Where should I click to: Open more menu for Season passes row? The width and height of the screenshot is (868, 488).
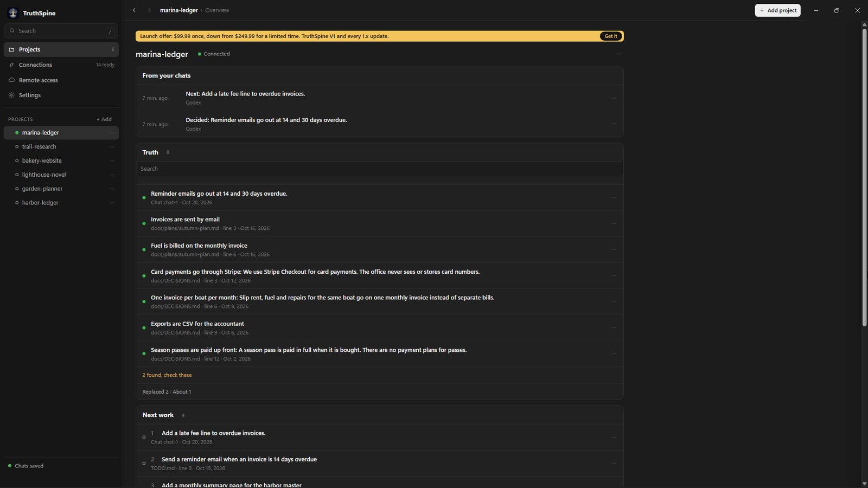(x=614, y=354)
